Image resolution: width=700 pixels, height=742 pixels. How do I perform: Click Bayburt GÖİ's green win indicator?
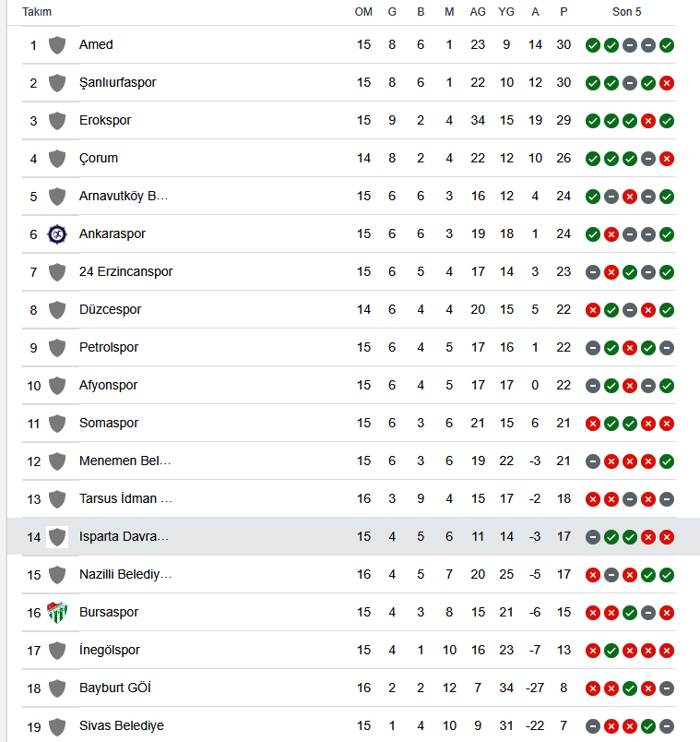point(630,688)
